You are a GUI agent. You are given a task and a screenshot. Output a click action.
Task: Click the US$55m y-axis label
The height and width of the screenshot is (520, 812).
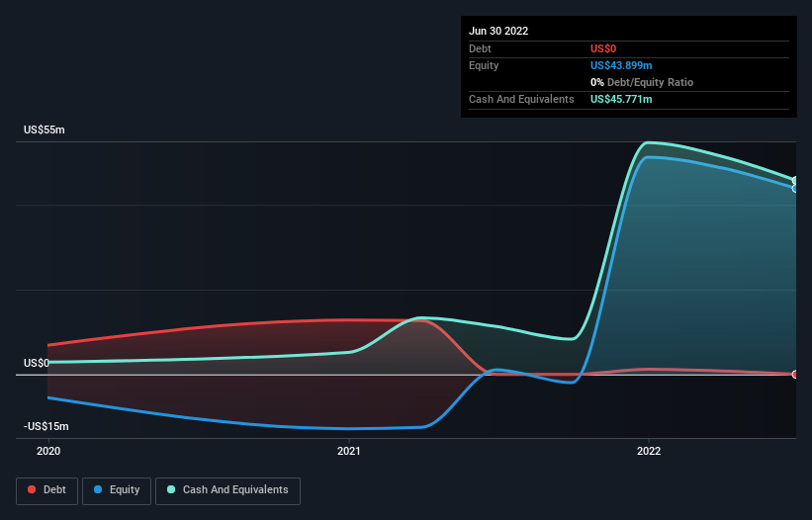[x=45, y=130]
